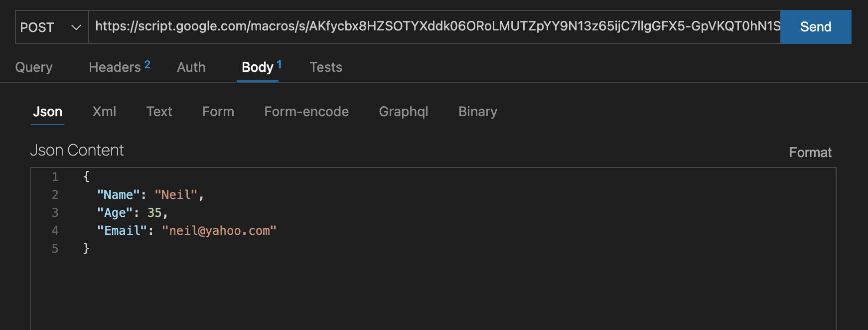Choose the Form body type
The height and width of the screenshot is (330, 868).
(218, 112)
